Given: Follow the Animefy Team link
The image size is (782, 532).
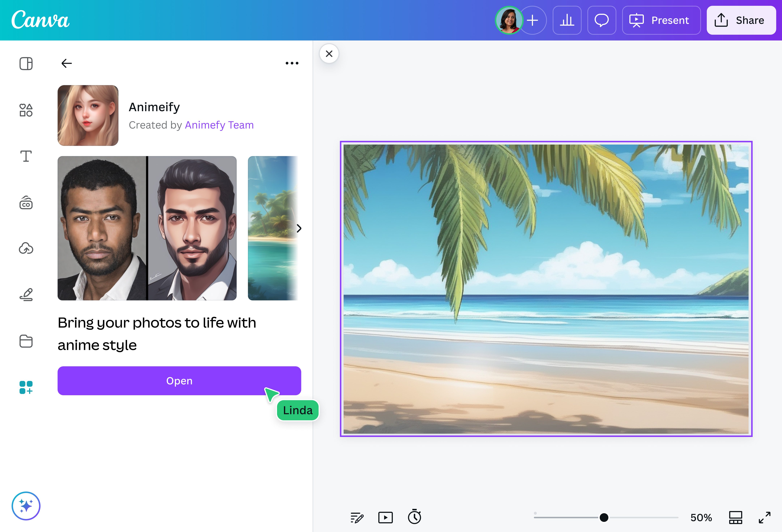Looking at the screenshot, I should 219,125.
